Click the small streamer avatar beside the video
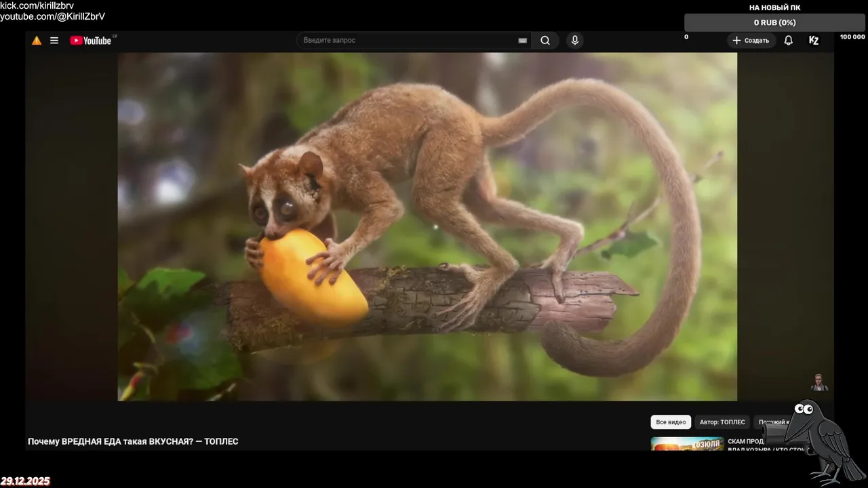The width and height of the screenshot is (868, 488). tap(820, 382)
